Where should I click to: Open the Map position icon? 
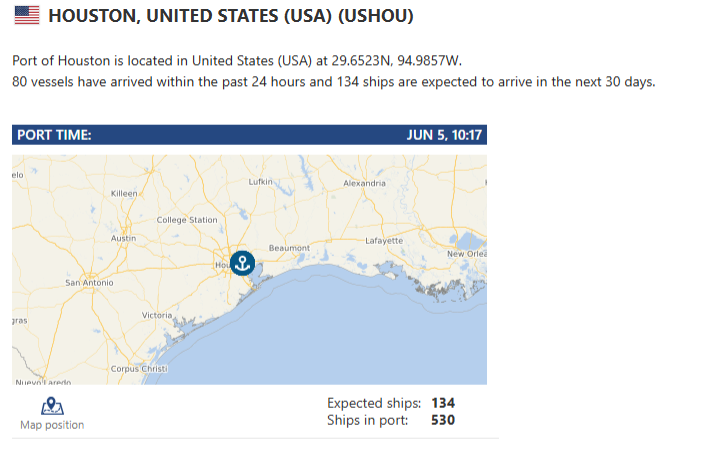[x=52, y=406]
